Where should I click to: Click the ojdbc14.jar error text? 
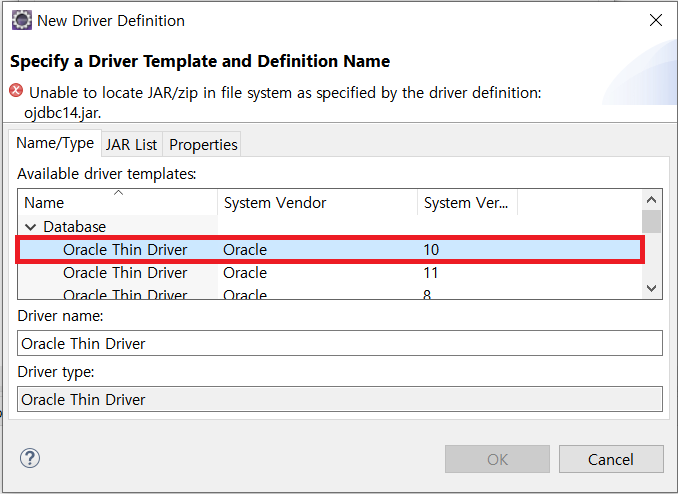click(x=63, y=113)
